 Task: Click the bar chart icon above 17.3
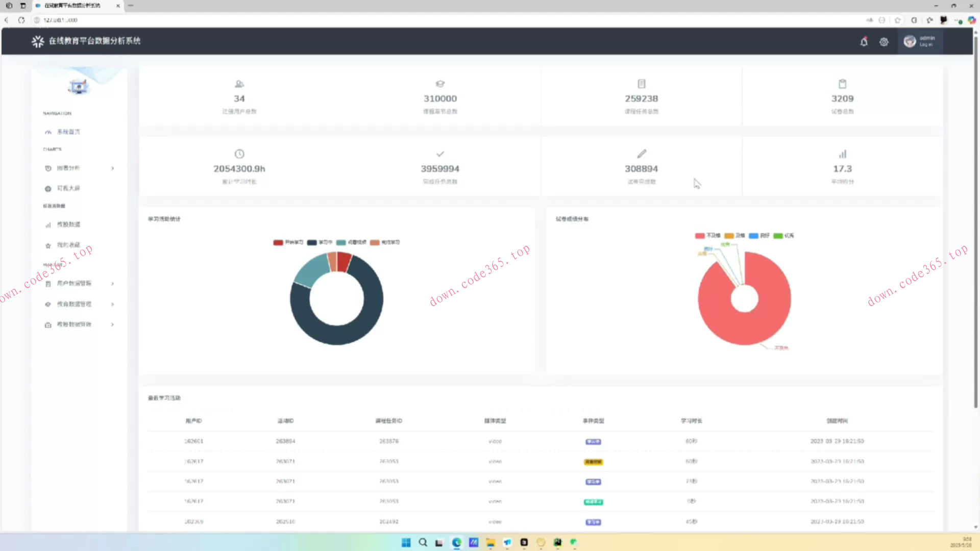[842, 154]
